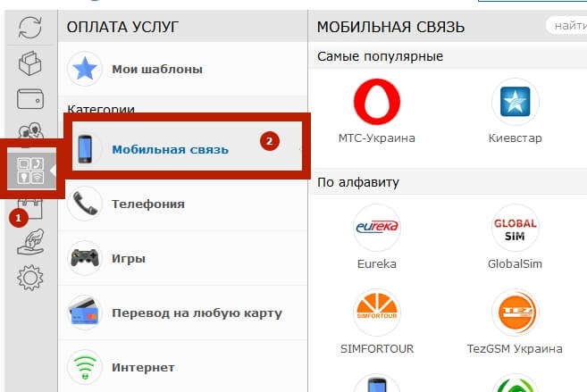Select the TezGSM Украина operator icon

(x=516, y=313)
